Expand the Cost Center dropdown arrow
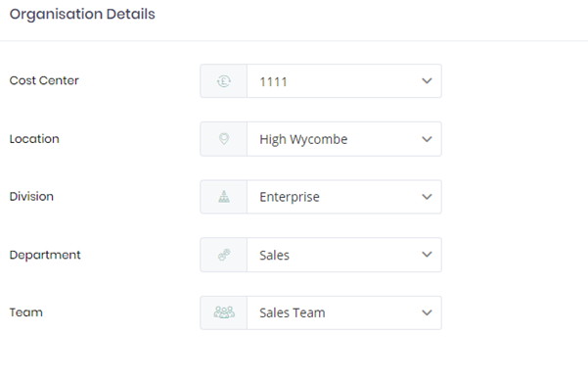The width and height of the screenshot is (588, 382). click(x=427, y=81)
